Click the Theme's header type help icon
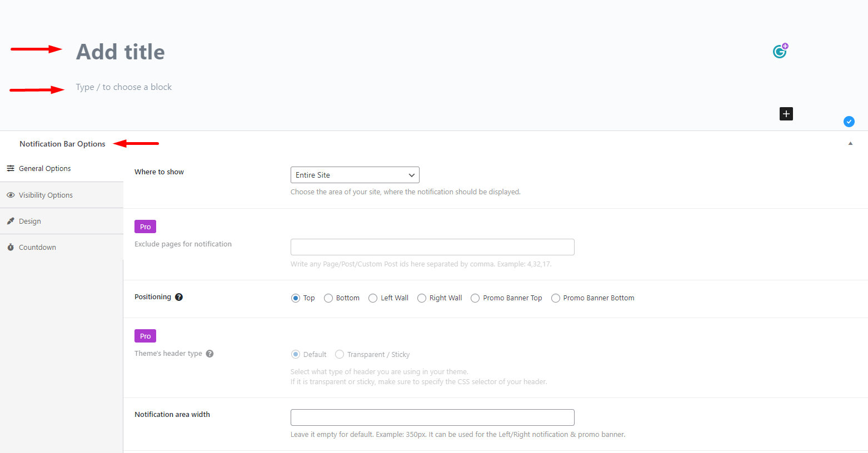 tap(209, 354)
